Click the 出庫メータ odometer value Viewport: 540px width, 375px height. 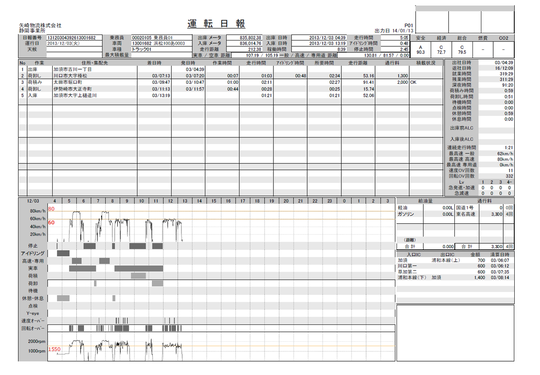[x=244, y=38]
